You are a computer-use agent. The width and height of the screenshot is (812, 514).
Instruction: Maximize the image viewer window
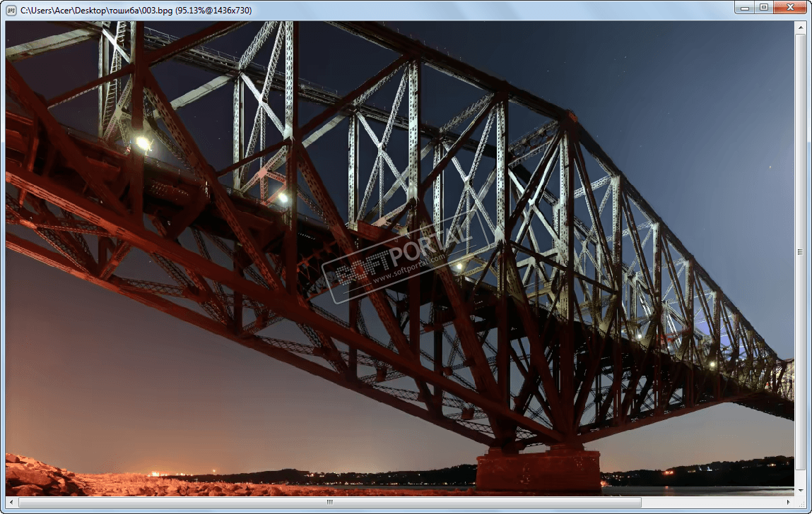pyautogui.click(x=764, y=8)
